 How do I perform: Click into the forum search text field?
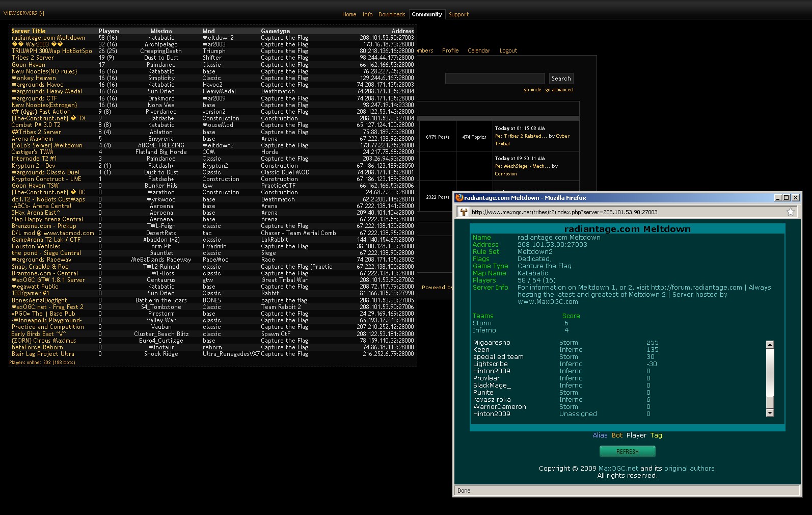495,79
